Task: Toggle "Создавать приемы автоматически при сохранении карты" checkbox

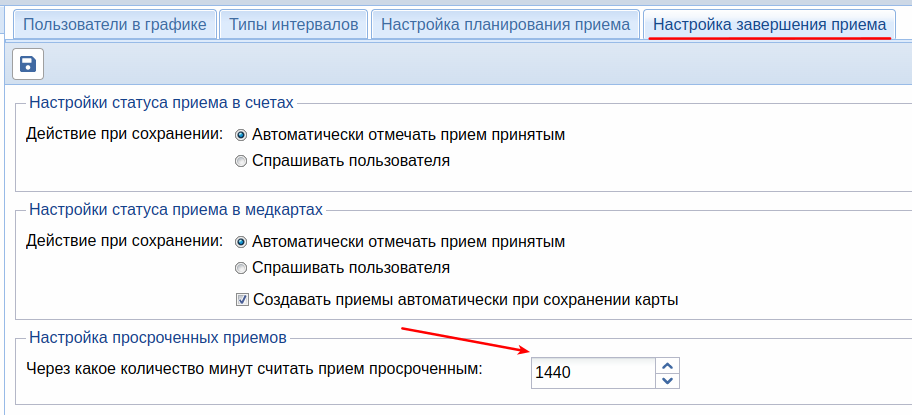Action: pyautogui.click(x=242, y=299)
